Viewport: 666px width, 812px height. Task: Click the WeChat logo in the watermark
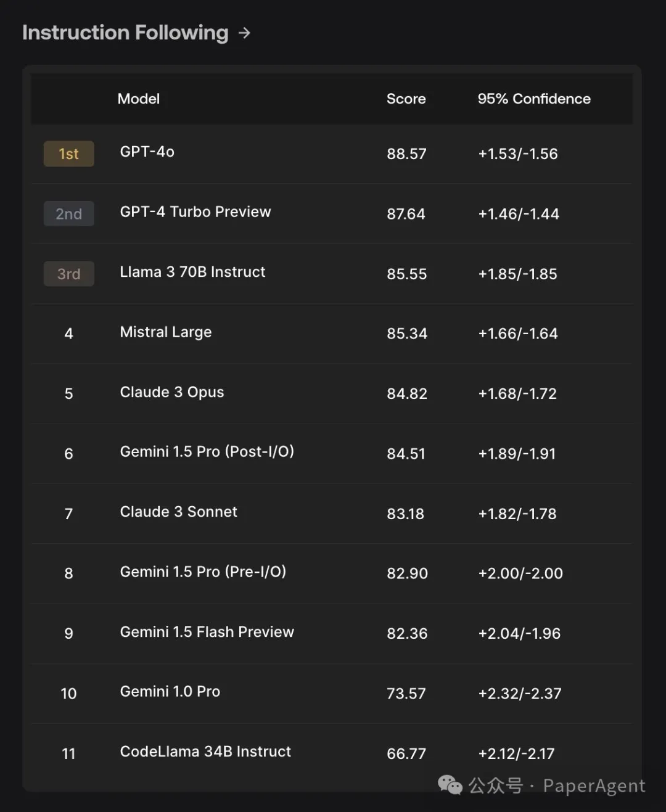pyautogui.click(x=450, y=785)
